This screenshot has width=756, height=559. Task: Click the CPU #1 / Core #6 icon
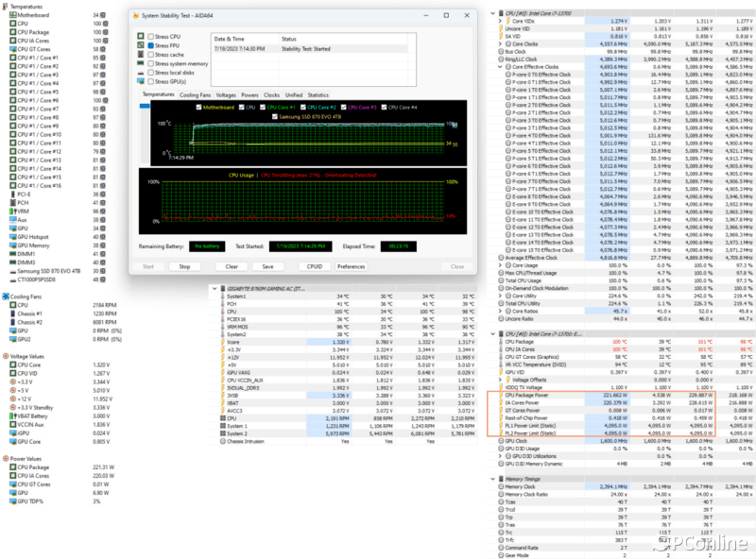tap(13, 100)
